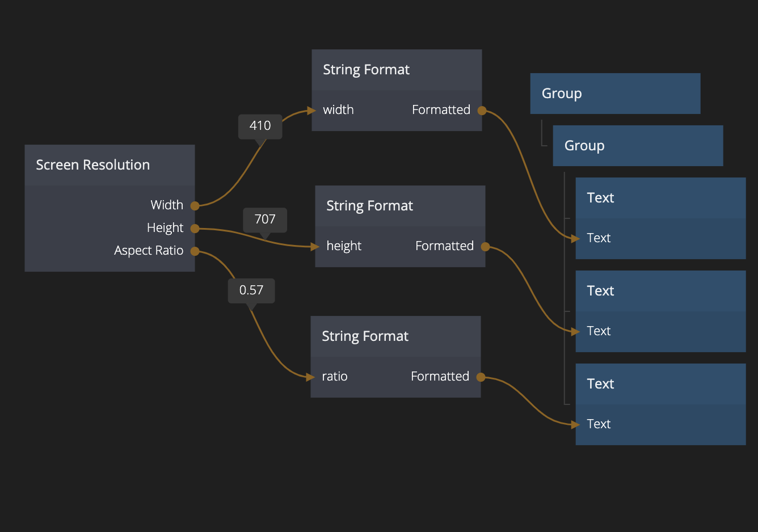Image resolution: width=758 pixels, height=532 pixels.
Task: Click the height input port arrow
Action: [315, 247]
